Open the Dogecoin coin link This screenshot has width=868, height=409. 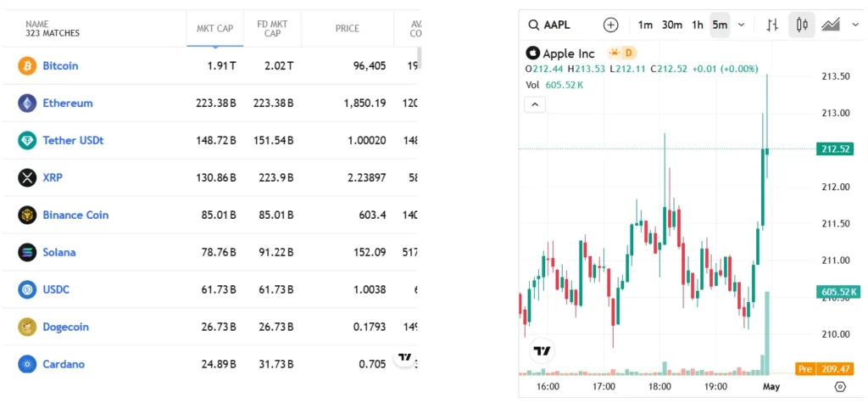tap(65, 327)
